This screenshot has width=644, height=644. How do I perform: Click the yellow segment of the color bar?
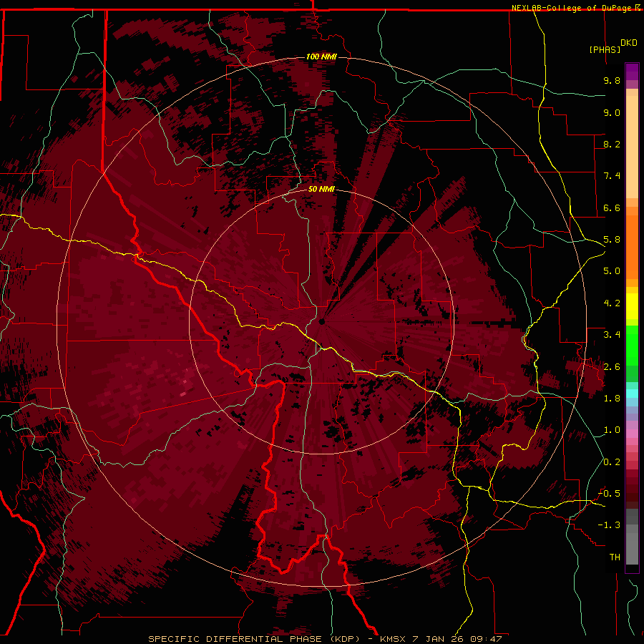(632, 306)
